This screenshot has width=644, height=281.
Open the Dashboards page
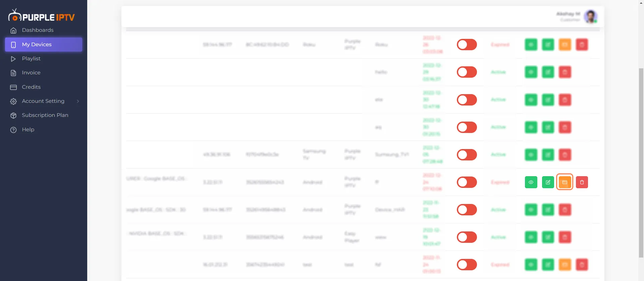point(44,30)
